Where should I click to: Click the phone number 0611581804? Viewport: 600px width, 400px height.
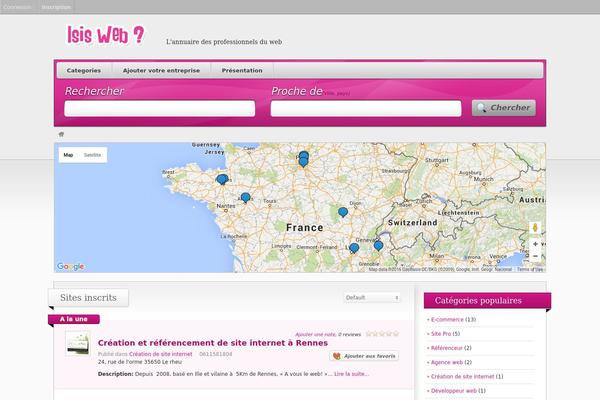pyautogui.click(x=215, y=354)
